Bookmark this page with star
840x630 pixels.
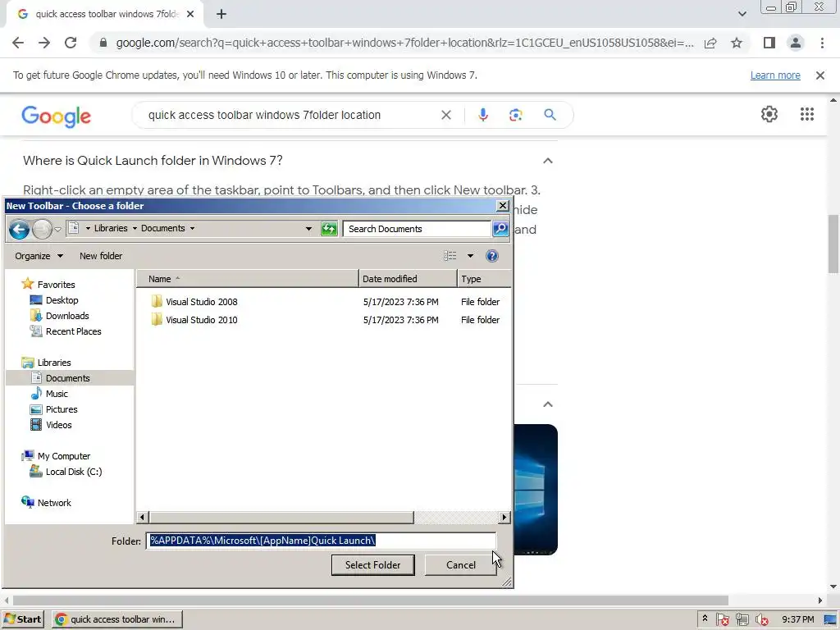tap(737, 43)
